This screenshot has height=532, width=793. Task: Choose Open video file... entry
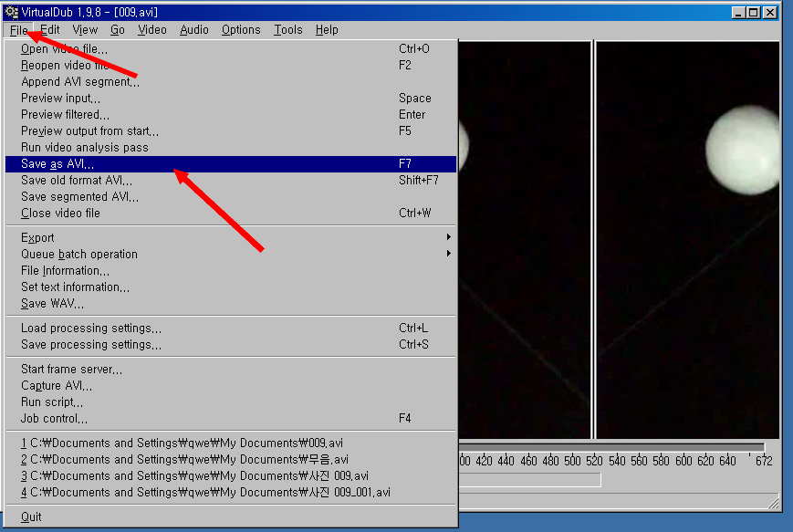(x=231, y=49)
